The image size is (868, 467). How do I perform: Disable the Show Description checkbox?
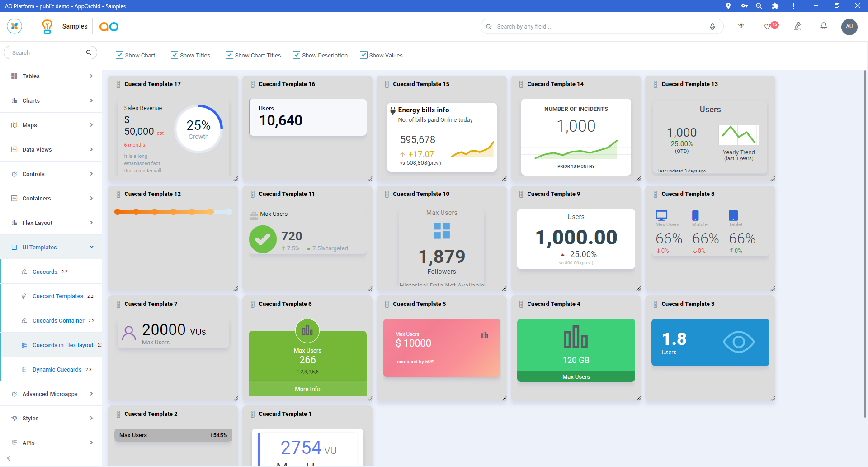(297, 55)
